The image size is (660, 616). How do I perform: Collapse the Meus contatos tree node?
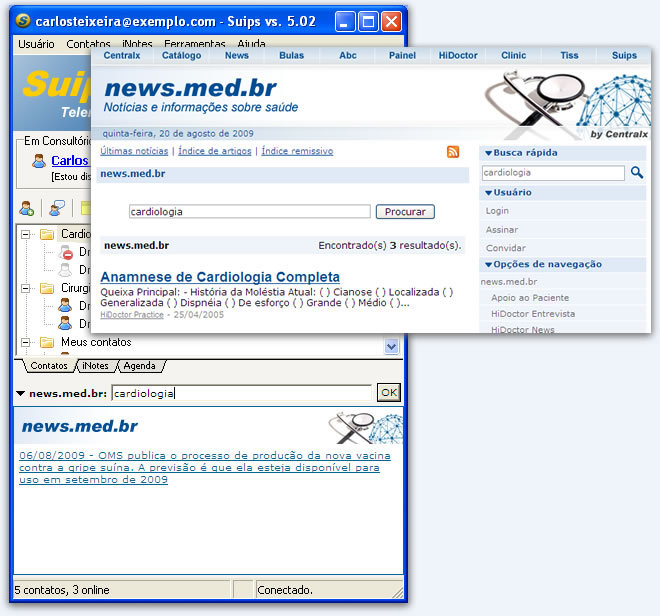coord(26,342)
